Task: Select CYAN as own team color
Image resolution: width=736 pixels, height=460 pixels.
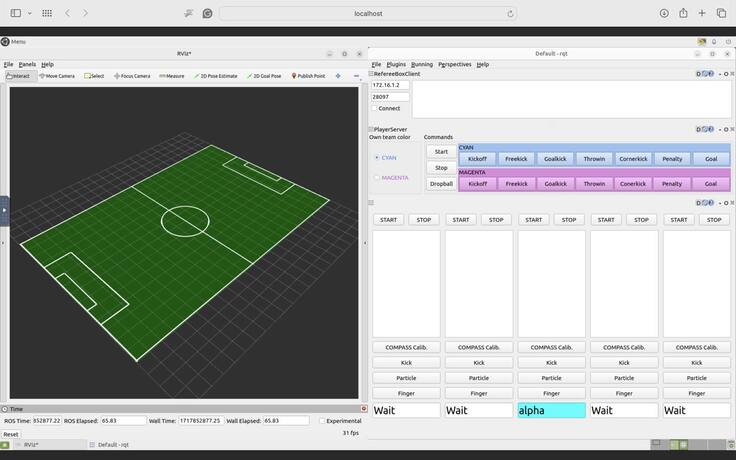Action: 376,157
